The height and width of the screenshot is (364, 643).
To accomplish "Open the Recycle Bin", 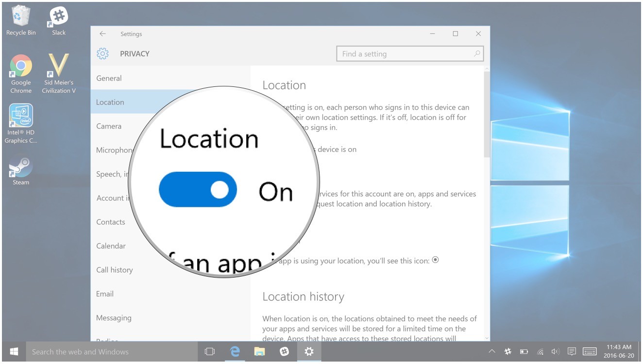I will pos(20,15).
